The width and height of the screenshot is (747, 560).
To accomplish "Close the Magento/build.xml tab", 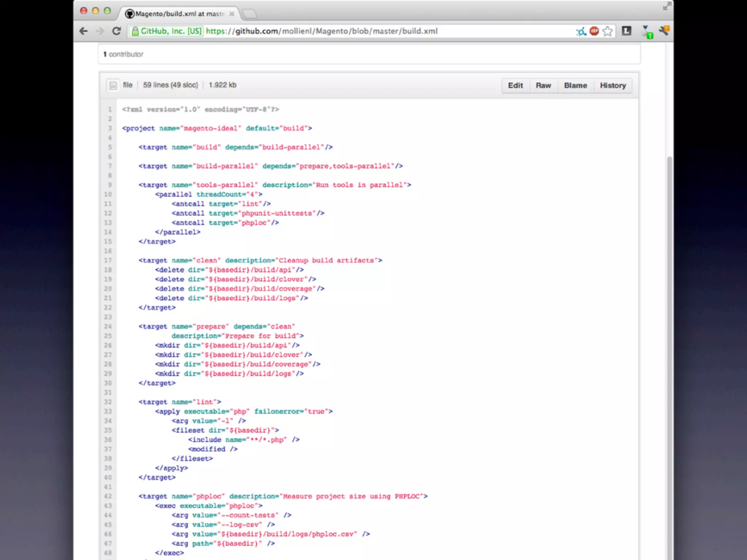I will pos(232,14).
